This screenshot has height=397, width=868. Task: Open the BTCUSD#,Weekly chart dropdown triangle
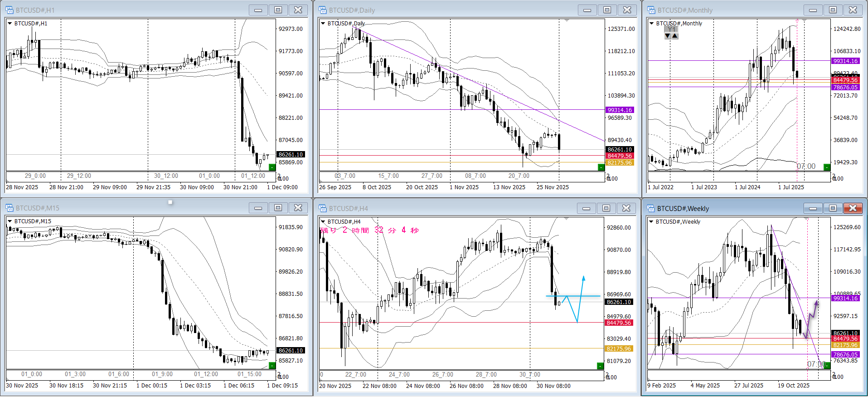coord(651,221)
